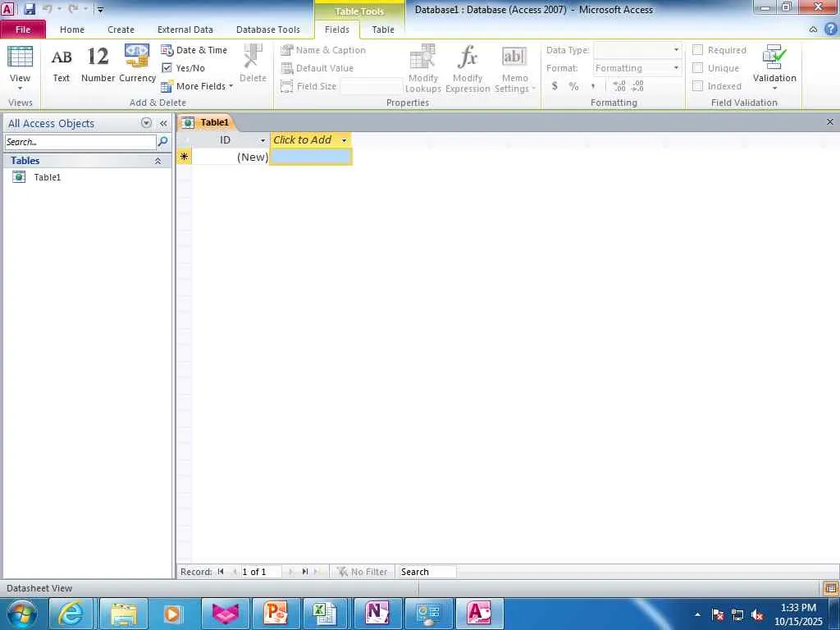840x630 pixels.
Task: Switch to the Home tab
Action: [72, 30]
